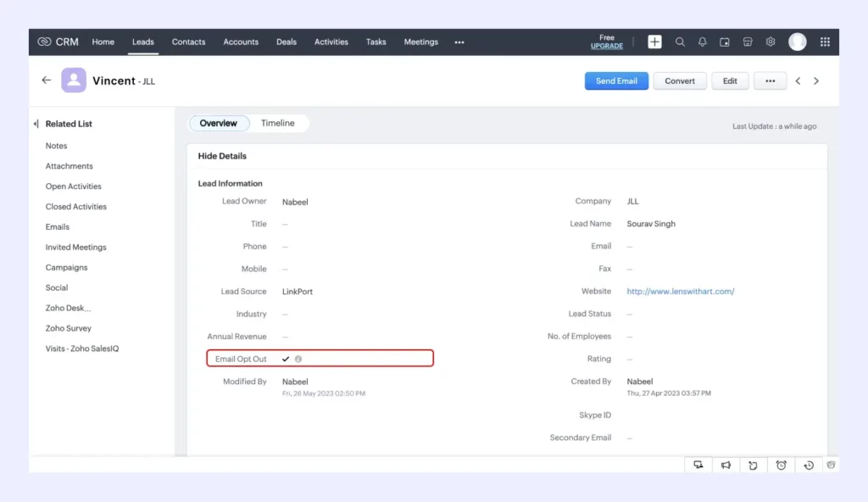Click the refresh-style icon in bottom bar

753,466
